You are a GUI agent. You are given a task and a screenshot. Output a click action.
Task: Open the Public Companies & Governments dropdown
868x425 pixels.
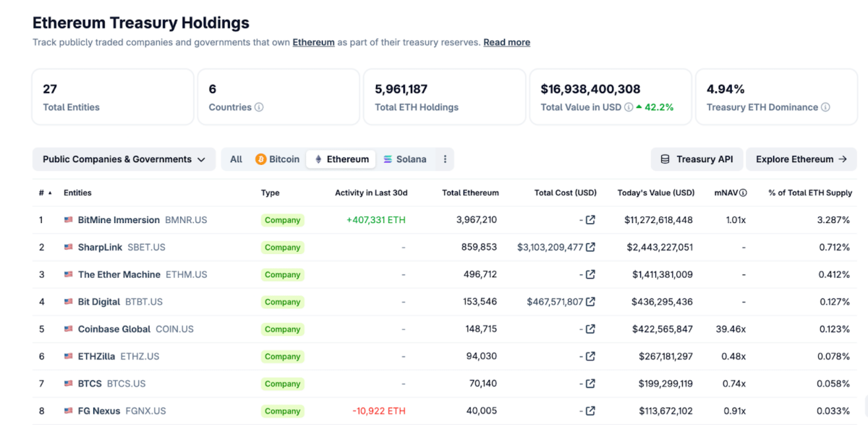(124, 159)
